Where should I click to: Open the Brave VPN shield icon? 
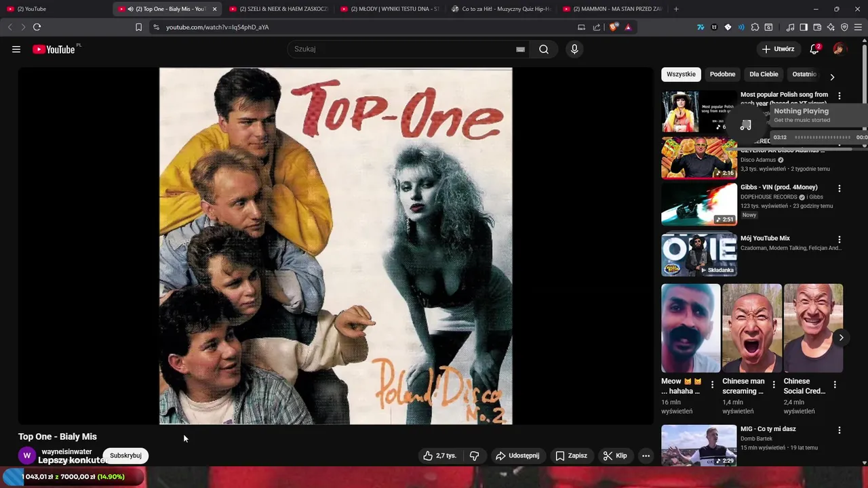[x=844, y=27]
